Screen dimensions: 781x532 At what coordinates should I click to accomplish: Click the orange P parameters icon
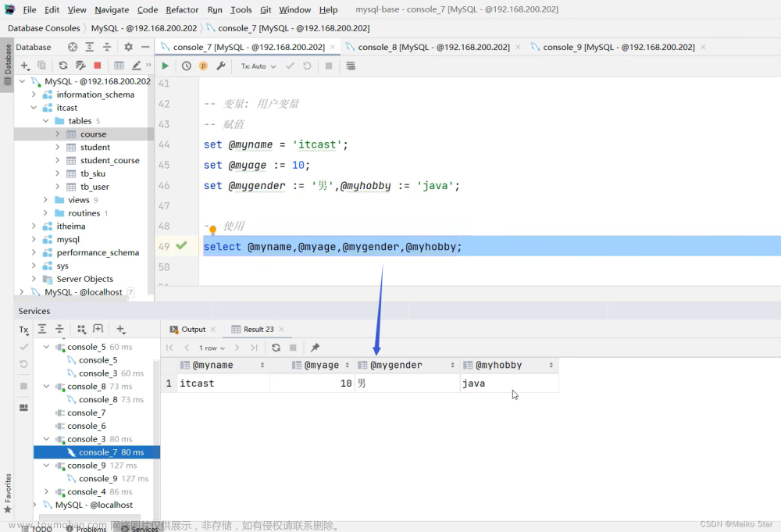coord(203,66)
